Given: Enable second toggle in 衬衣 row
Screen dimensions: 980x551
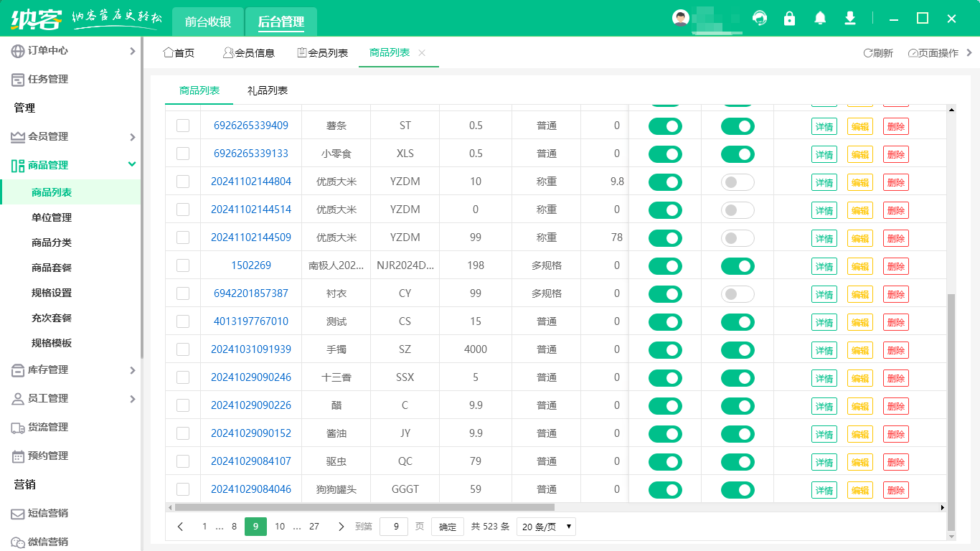Looking at the screenshot, I should point(738,294).
